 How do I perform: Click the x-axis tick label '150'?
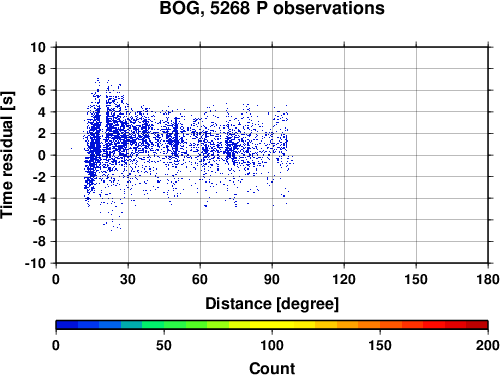(x=416, y=279)
